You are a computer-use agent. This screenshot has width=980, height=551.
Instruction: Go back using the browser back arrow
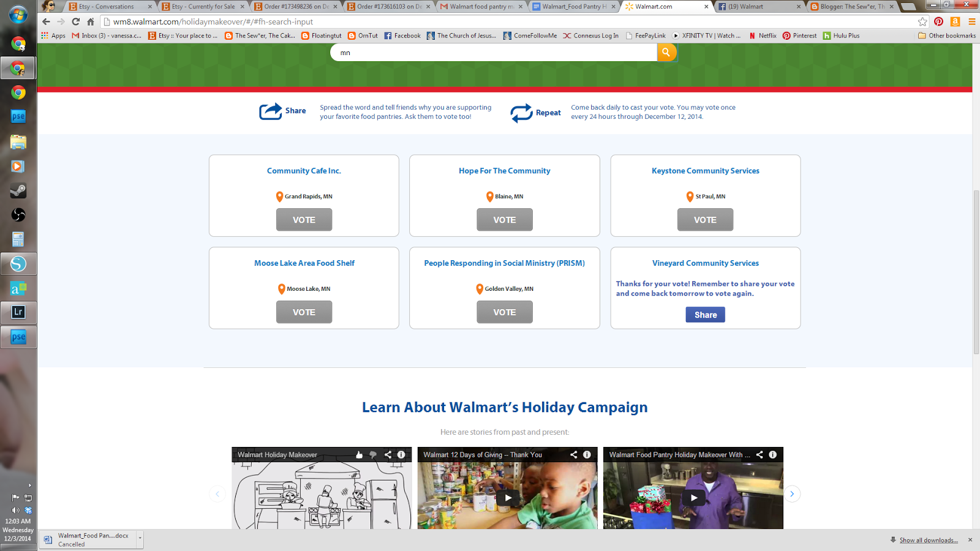[x=46, y=21]
